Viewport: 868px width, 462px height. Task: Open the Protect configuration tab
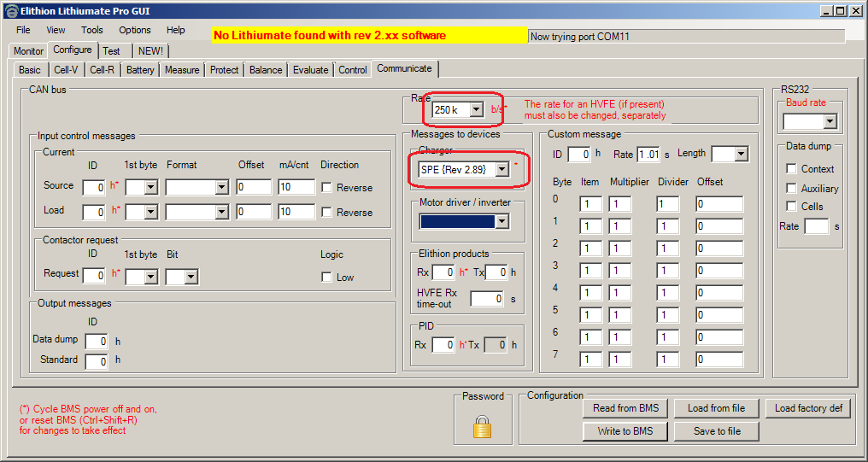[224, 70]
